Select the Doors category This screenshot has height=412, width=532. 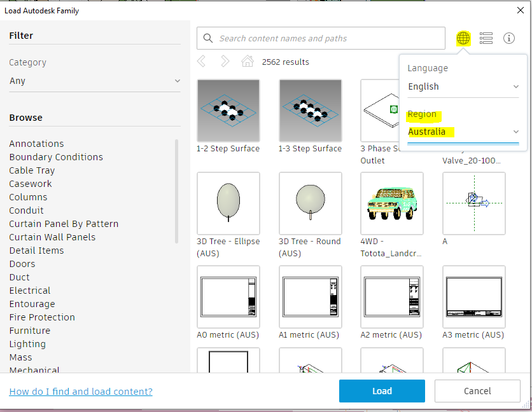[x=22, y=263]
